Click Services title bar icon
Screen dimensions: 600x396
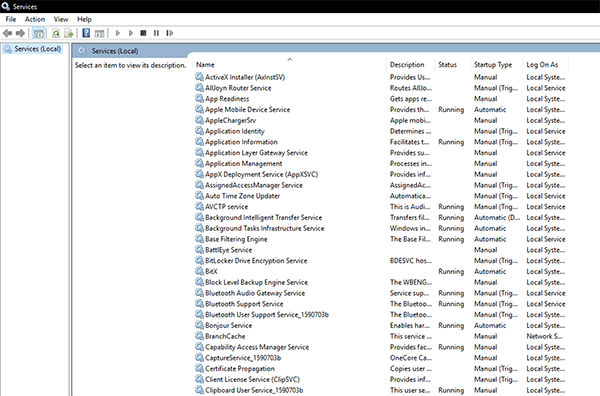[5, 6]
